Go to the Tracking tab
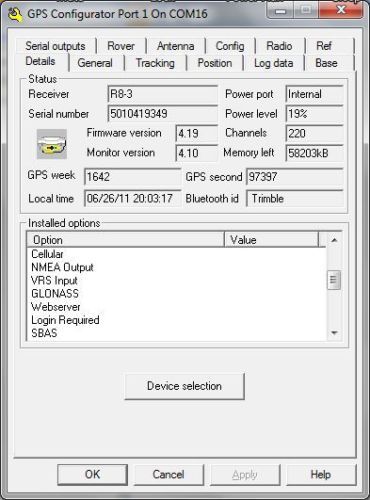The height and width of the screenshot is (500, 370). 155,63
